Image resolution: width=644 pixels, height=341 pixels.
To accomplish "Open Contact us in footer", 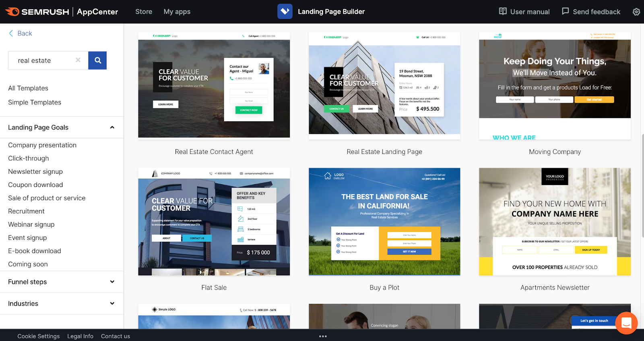I will click(116, 336).
